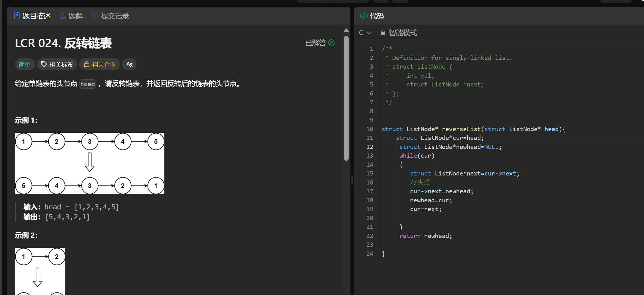Image resolution: width=644 pixels, height=295 pixels.
Task: Click the 智能模式 button
Action: click(399, 33)
